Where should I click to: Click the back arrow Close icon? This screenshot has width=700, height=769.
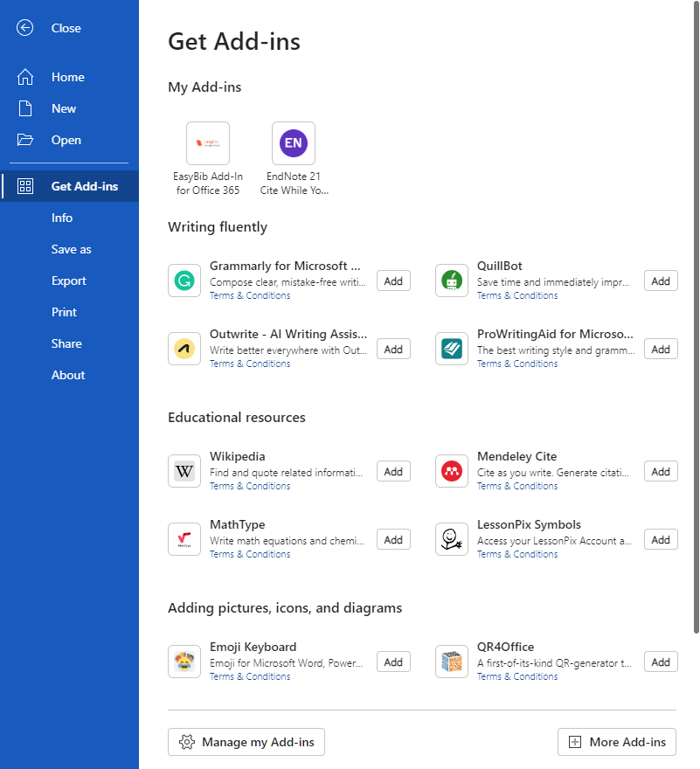click(25, 28)
